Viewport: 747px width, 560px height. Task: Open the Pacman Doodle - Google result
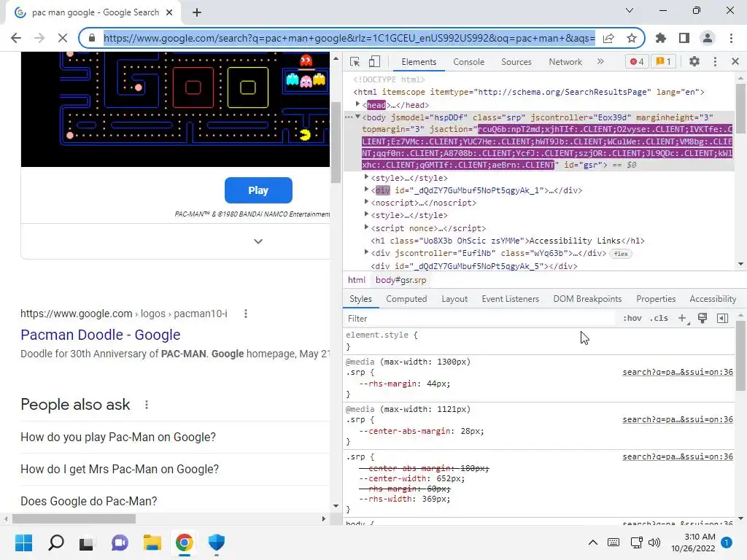click(101, 335)
